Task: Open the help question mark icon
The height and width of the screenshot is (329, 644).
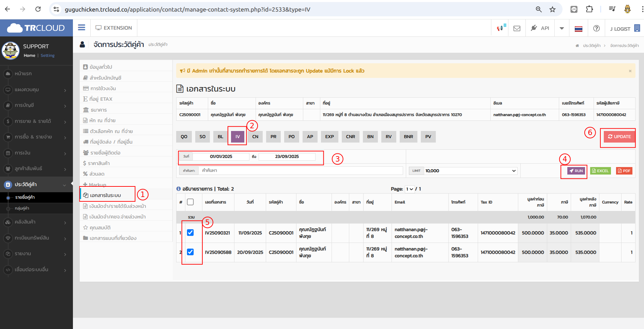Action: [x=596, y=28]
